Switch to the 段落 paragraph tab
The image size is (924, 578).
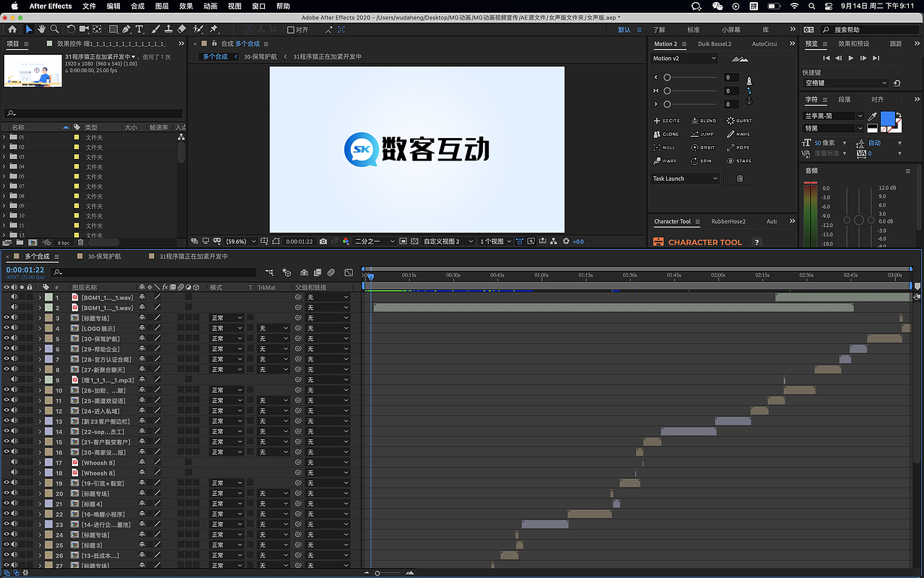(x=845, y=100)
